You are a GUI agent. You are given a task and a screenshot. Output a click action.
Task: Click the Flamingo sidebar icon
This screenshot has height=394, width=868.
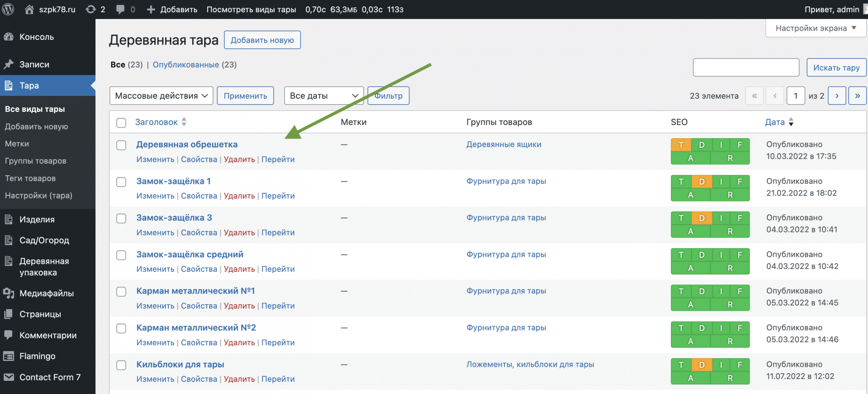pyautogui.click(x=9, y=356)
